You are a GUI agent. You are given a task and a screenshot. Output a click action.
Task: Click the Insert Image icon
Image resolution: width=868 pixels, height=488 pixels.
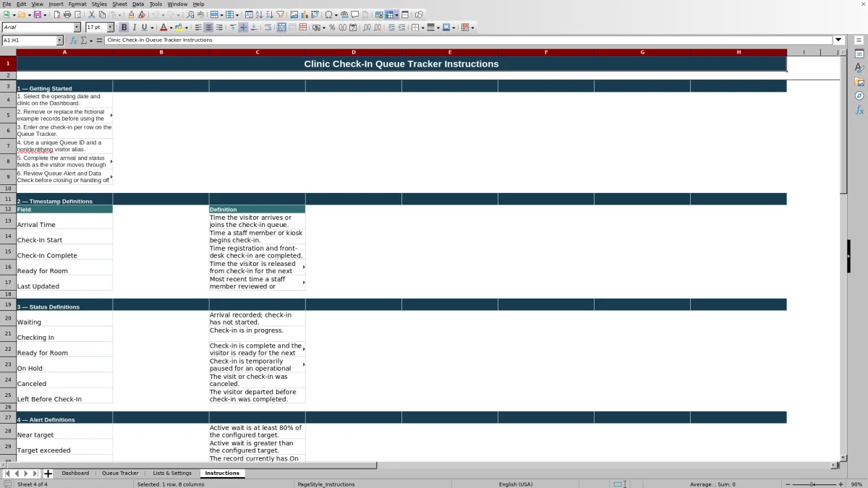click(x=294, y=14)
